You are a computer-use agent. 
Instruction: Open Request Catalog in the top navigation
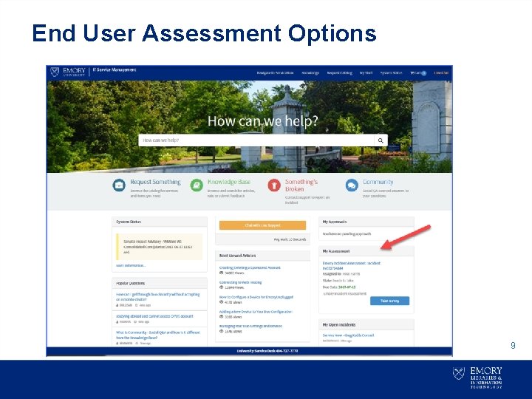(x=339, y=73)
